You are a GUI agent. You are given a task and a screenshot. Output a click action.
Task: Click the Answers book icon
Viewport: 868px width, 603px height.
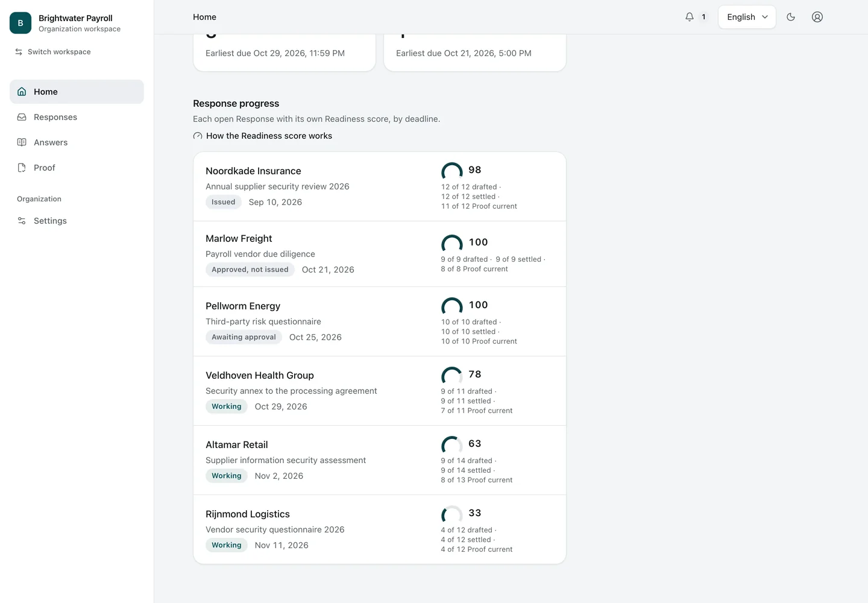click(x=22, y=142)
